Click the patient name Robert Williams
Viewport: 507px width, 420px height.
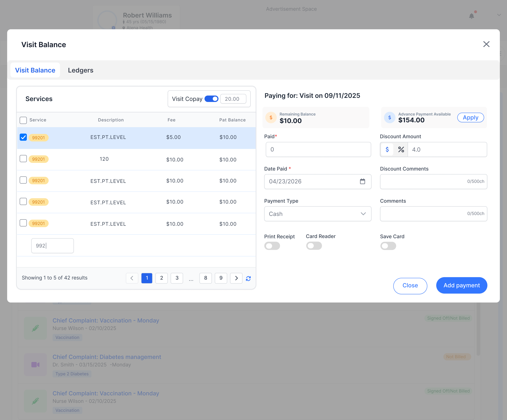147,15
